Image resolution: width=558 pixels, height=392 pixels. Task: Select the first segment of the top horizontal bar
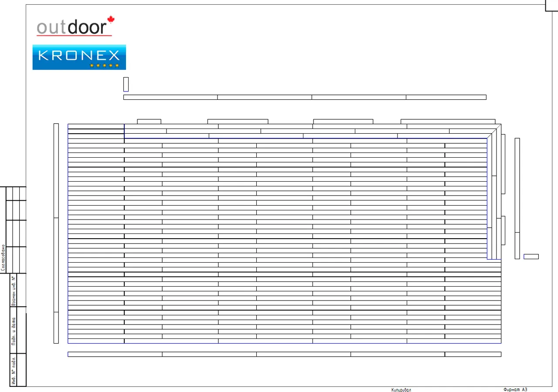click(x=170, y=97)
